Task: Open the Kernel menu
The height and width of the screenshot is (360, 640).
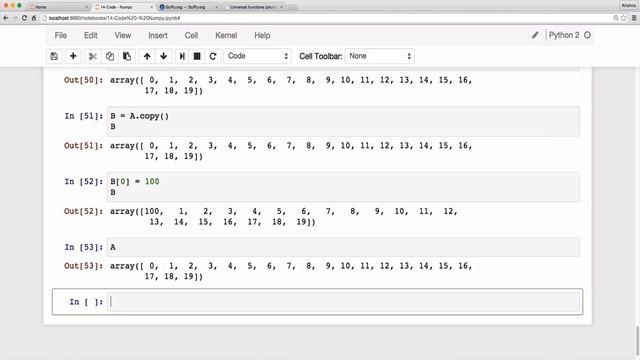Action: 226,36
